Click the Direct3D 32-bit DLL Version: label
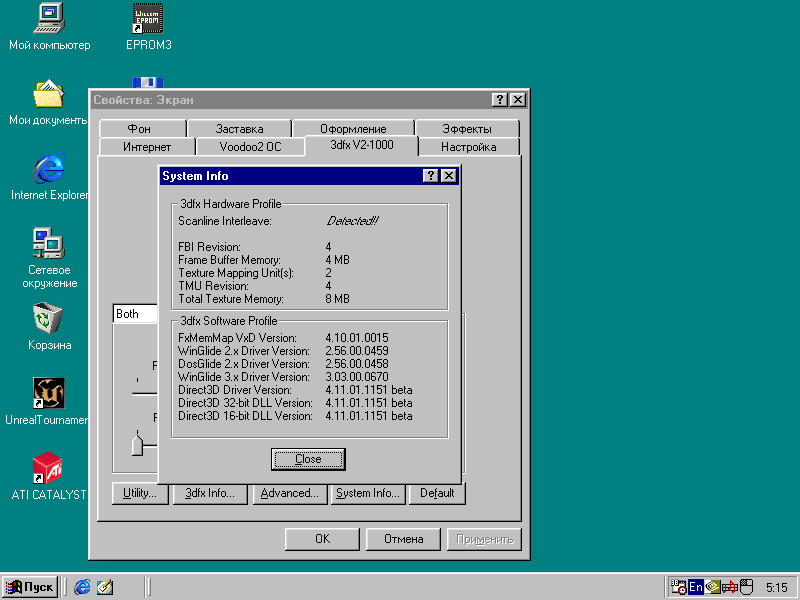 245,403
